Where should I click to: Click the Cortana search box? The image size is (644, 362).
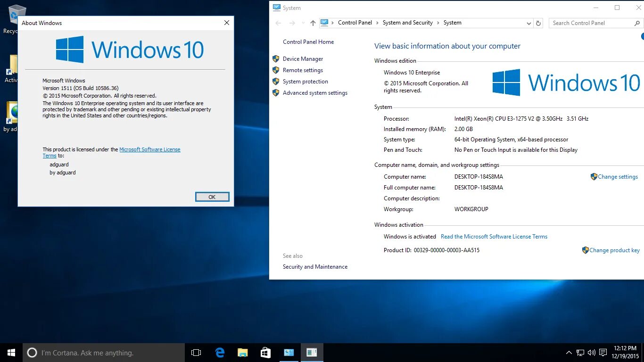pyautogui.click(x=104, y=353)
